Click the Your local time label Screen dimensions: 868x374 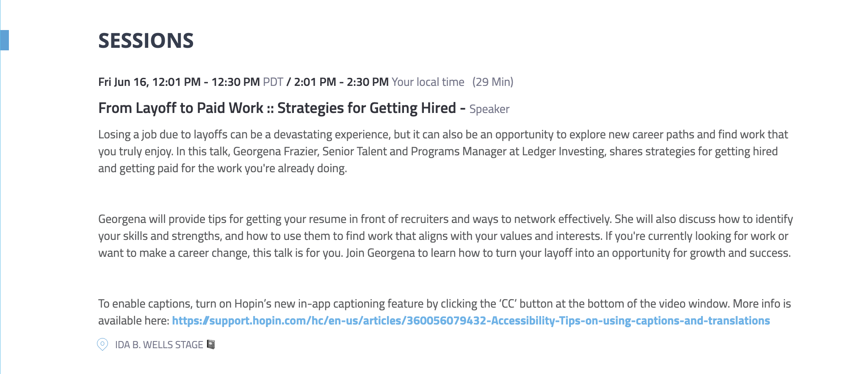pos(428,82)
